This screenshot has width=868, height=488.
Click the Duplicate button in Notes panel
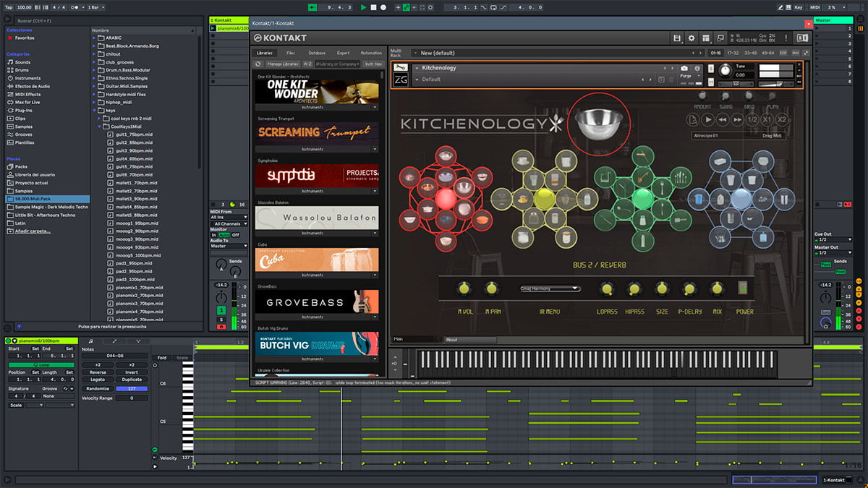tap(132, 380)
